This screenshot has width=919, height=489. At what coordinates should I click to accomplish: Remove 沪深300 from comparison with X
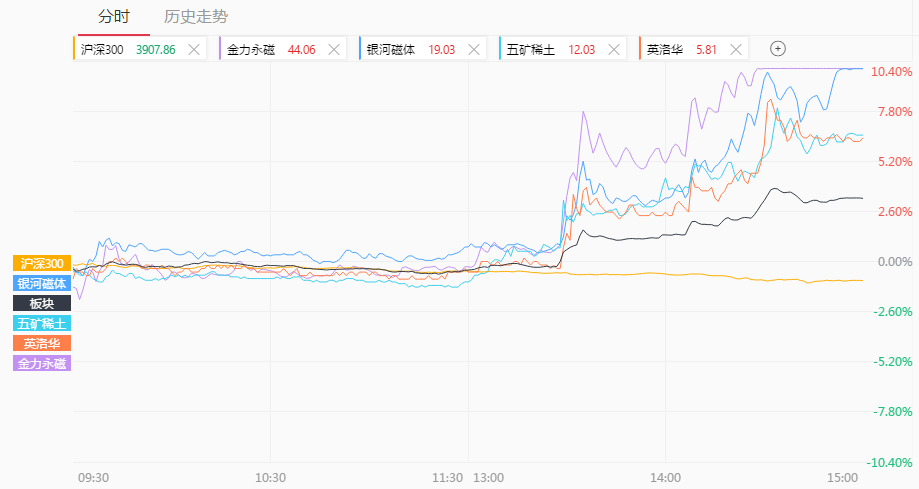[x=194, y=50]
